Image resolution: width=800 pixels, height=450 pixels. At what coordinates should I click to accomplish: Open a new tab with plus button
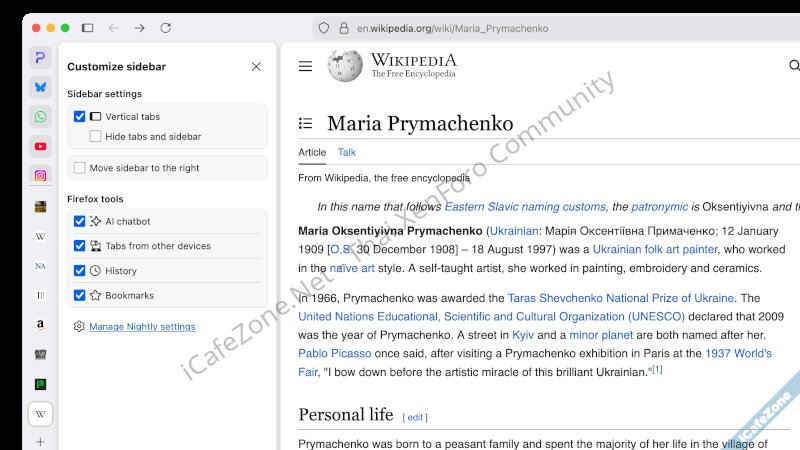tap(40, 442)
